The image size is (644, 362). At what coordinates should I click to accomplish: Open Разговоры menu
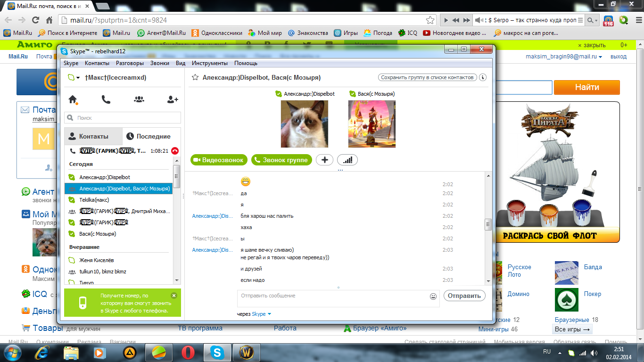pyautogui.click(x=130, y=63)
